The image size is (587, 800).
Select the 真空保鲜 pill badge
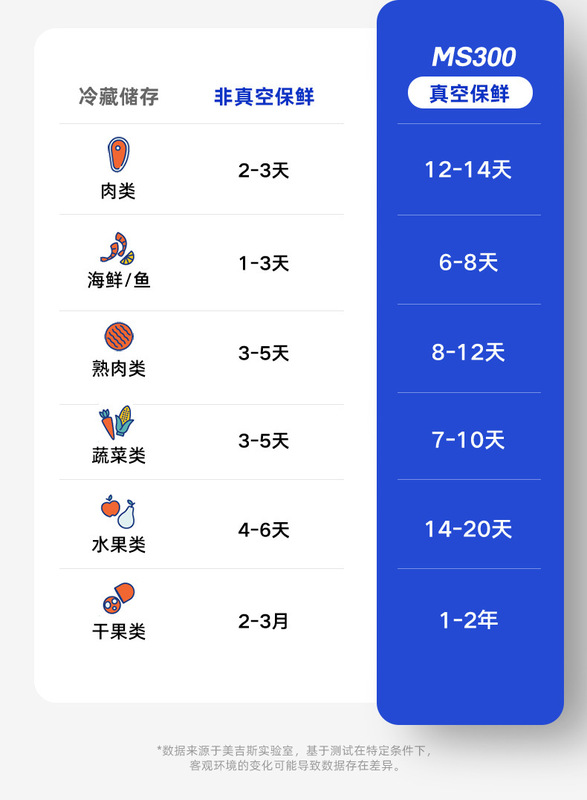(470, 93)
